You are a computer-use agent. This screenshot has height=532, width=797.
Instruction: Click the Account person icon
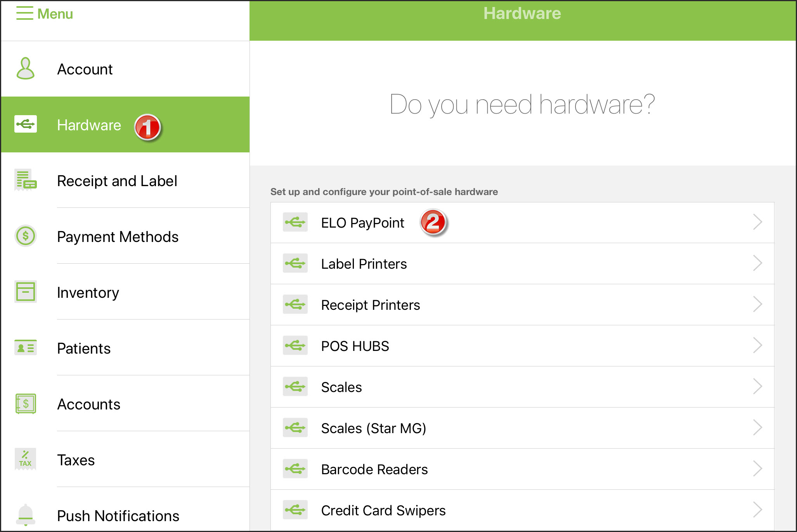(x=26, y=69)
